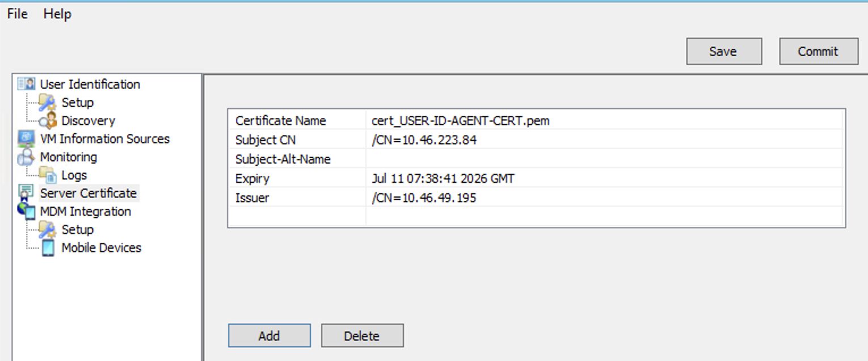Open the File menu
Viewport: 868px width, 361px height.
(x=18, y=14)
